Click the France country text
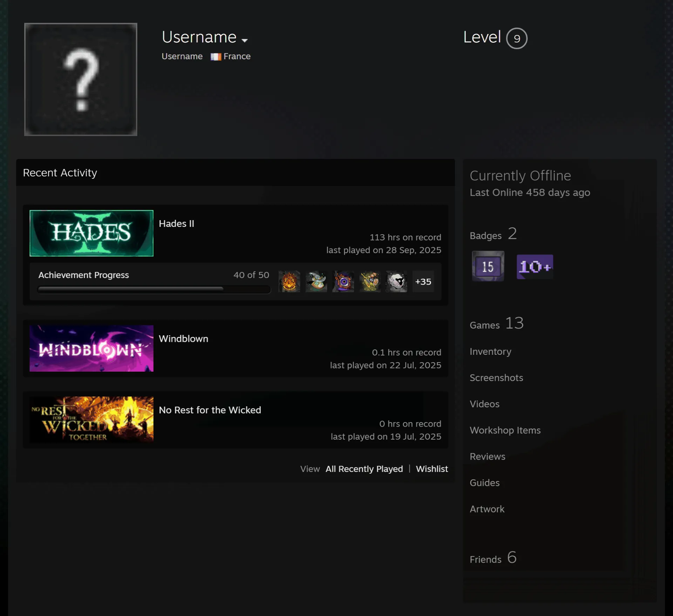 (x=237, y=56)
